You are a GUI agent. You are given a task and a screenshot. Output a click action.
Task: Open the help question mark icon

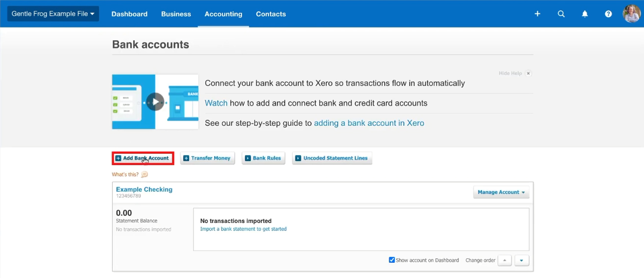[608, 14]
